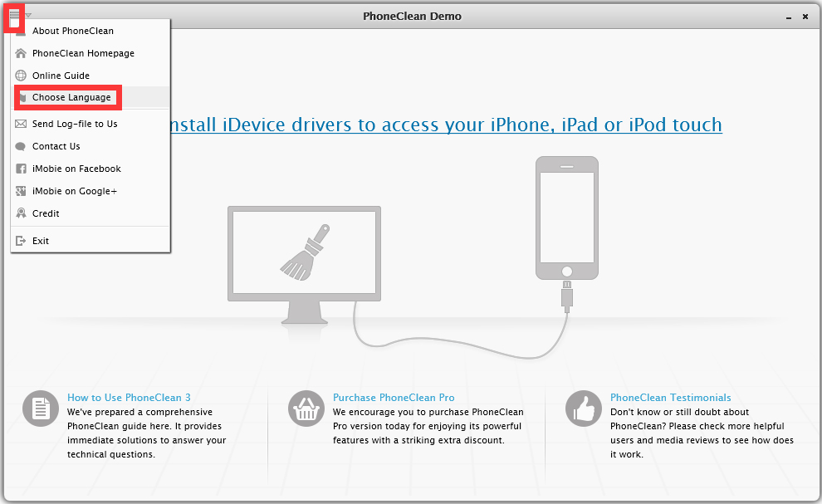Open How to Use PhoneClean 3 link

click(x=129, y=398)
